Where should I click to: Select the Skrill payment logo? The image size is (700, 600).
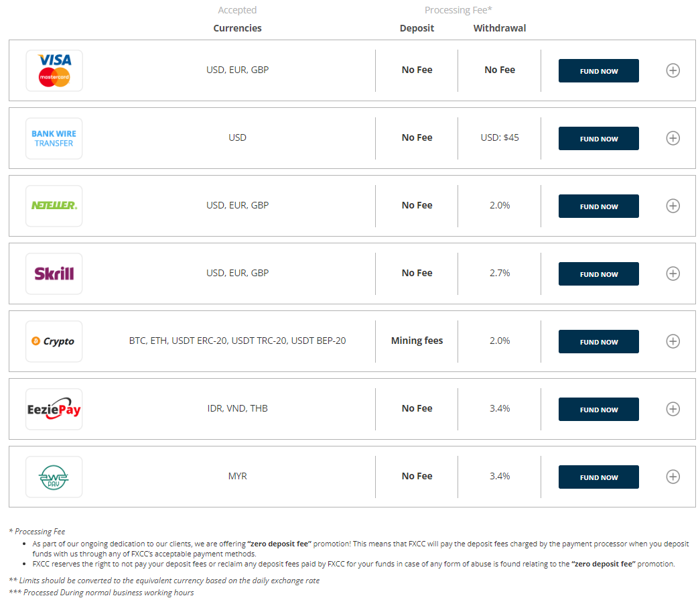point(54,274)
